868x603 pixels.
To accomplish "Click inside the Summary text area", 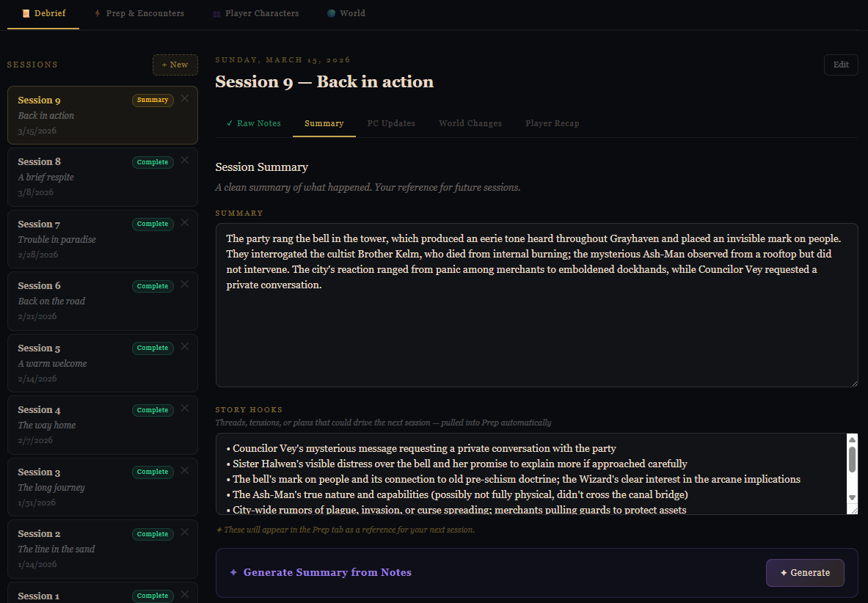I will (x=536, y=330).
